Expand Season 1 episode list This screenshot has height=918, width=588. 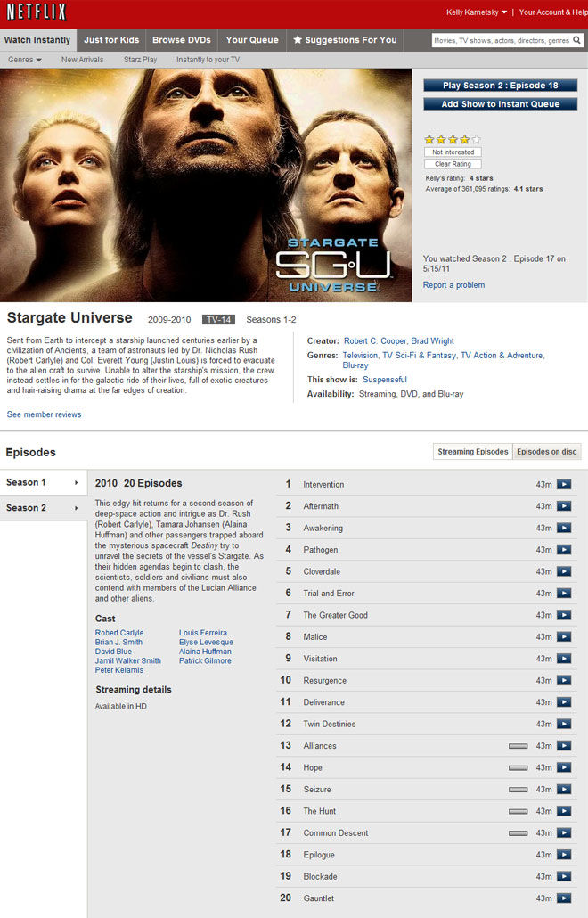[x=44, y=482]
